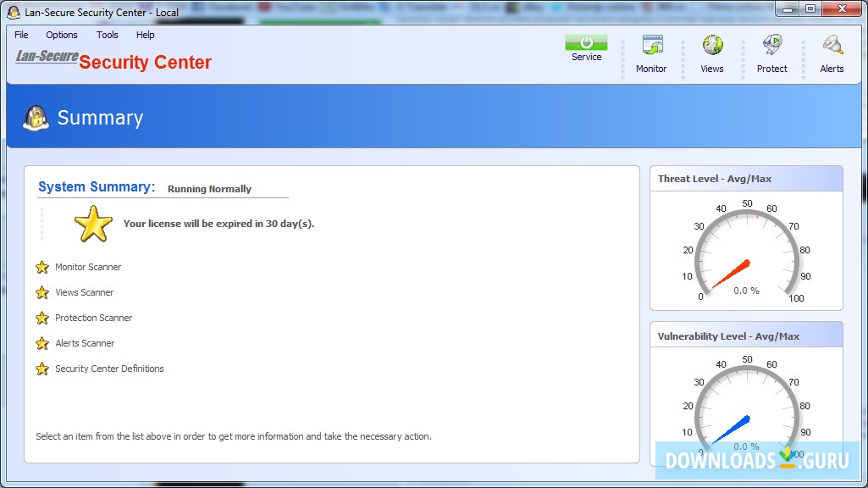Click the Vulnerability Level gauge dial

click(746, 408)
